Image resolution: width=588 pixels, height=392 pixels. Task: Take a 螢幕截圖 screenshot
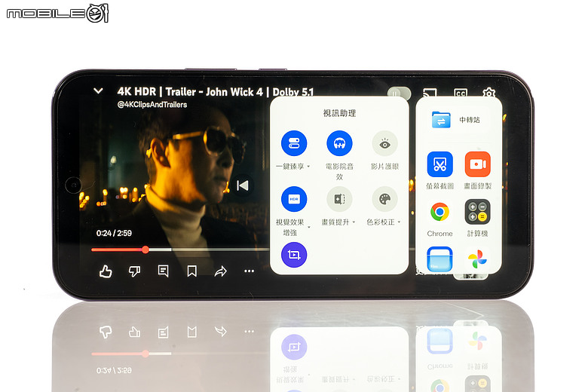tap(440, 164)
